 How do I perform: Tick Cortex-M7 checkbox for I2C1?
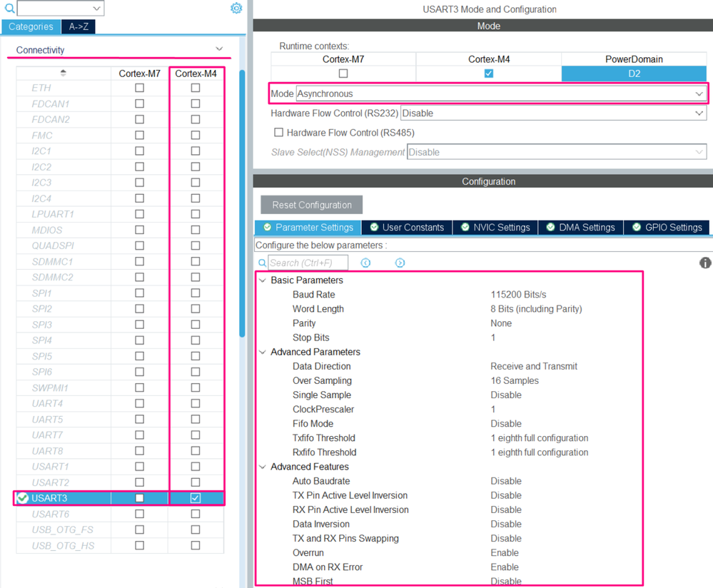[x=140, y=151]
